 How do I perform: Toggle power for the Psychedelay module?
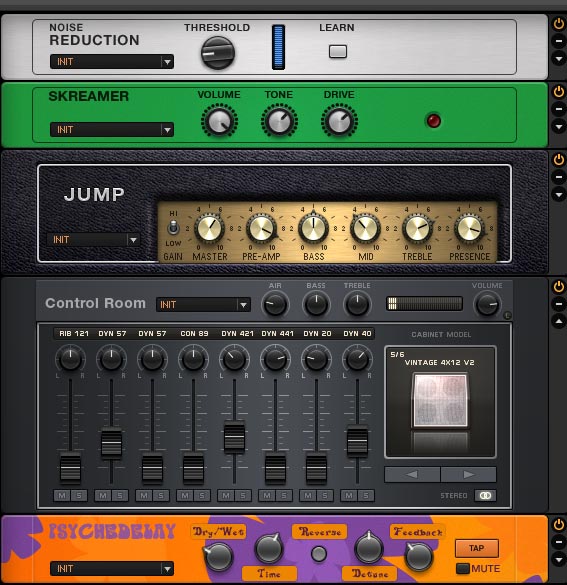pyautogui.click(x=558, y=525)
